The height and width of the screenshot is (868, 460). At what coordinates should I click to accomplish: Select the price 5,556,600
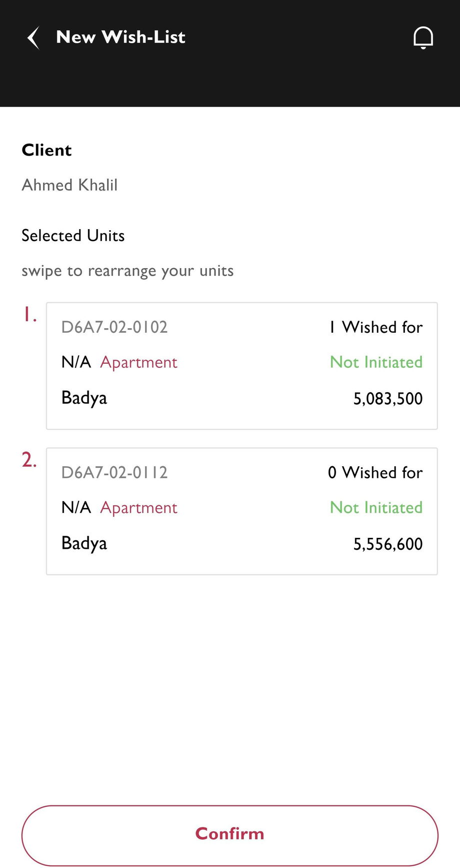[x=387, y=544]
